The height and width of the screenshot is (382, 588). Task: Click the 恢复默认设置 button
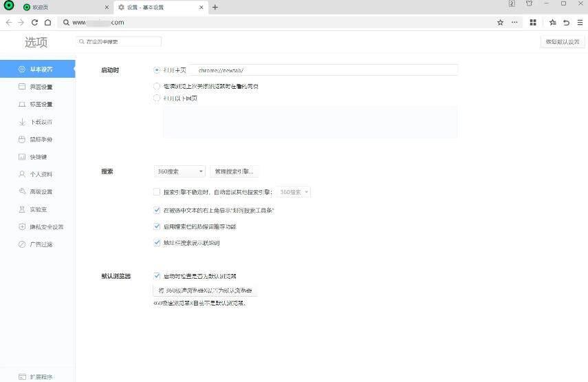(563, 42)
